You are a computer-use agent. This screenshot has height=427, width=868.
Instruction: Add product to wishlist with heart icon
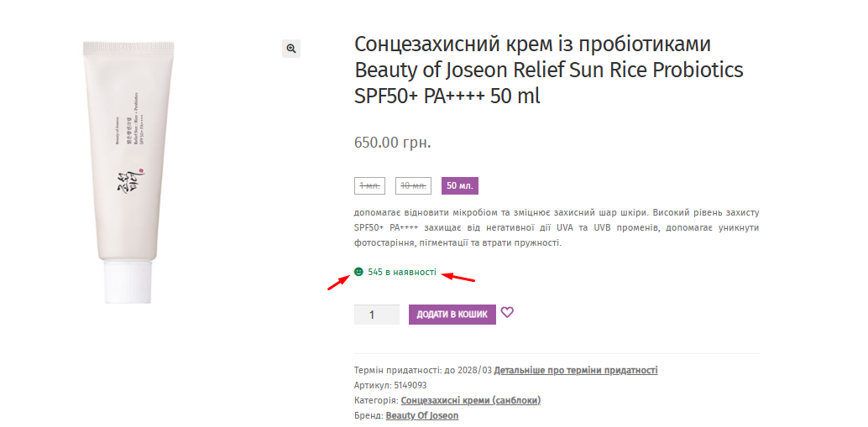pos(507,313)
